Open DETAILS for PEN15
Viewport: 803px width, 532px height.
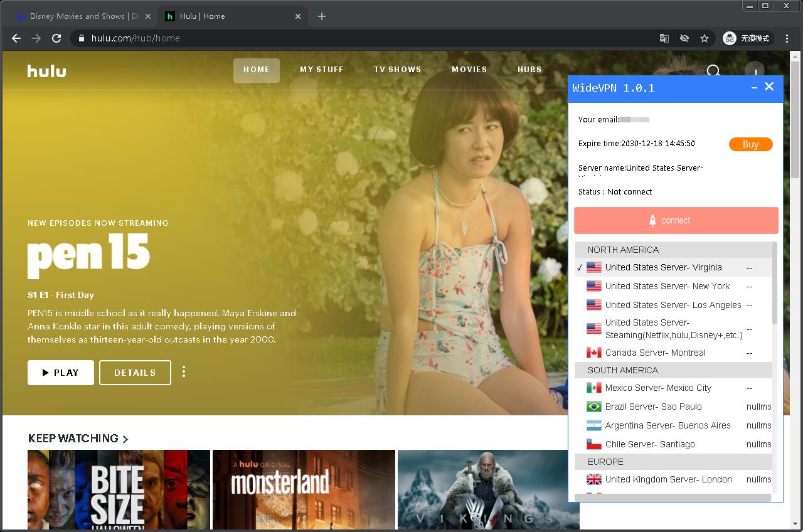click(135, 373)
